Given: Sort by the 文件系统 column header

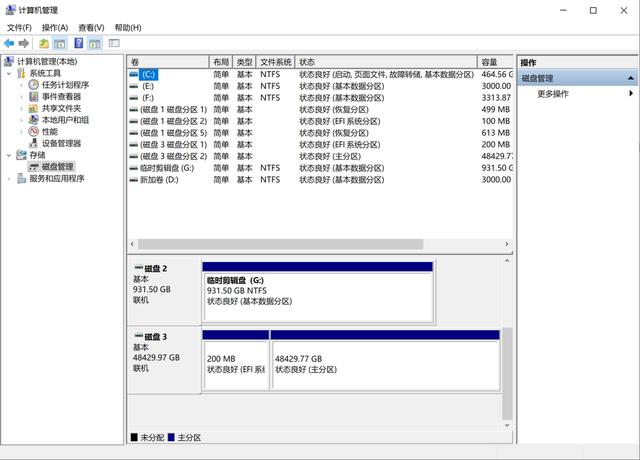Looking at the screenshot, I should click(x=276, y=62).
